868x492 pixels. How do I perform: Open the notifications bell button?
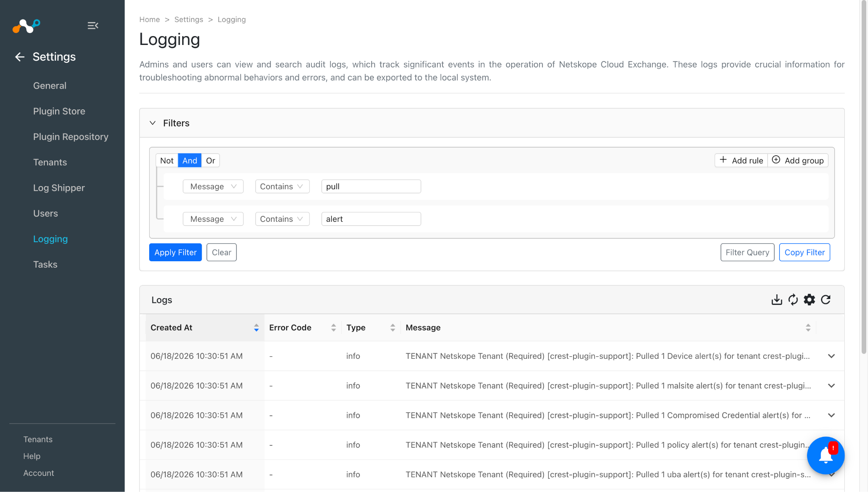pyautogui.click(x=826, y=456)
